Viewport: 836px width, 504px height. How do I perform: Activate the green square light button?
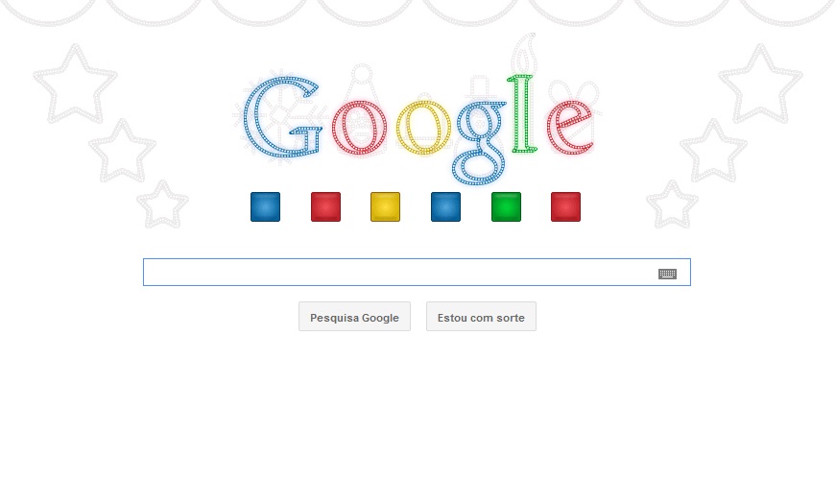coord(506,206)
